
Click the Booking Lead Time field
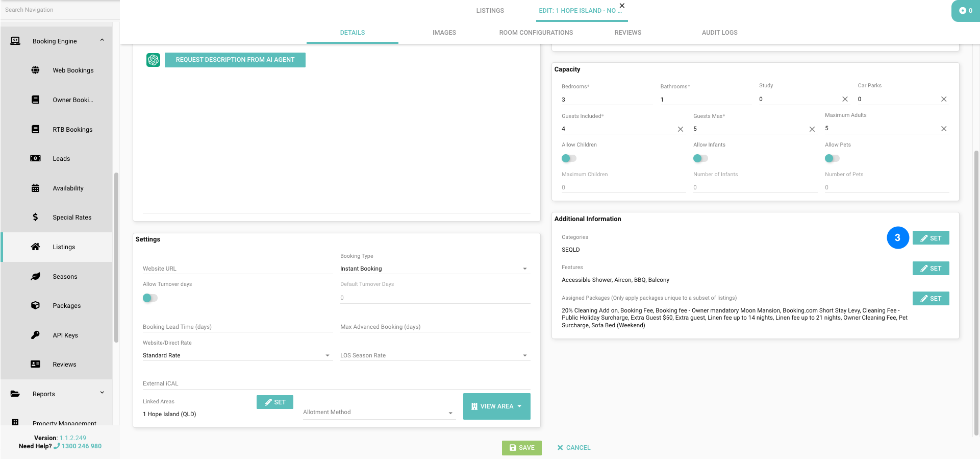[x=237, y=327]
